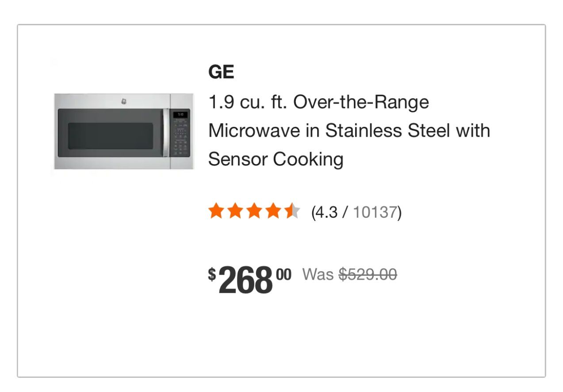Click the microwave's digital clock display
563x392 pixels.
point(180,115)
